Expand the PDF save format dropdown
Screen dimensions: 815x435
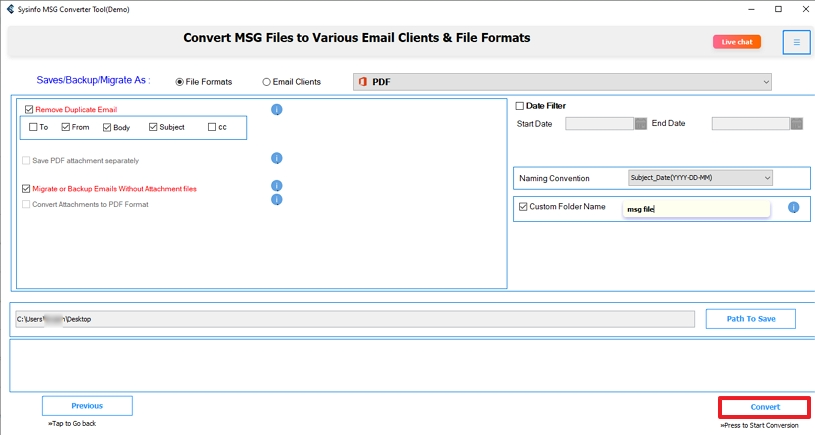pos(562,82)
